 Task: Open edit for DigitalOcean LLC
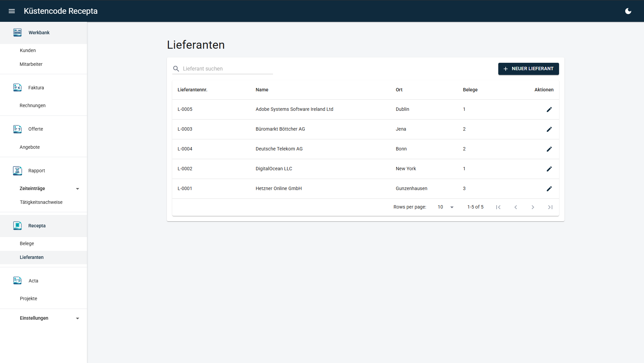pos(549,169)
